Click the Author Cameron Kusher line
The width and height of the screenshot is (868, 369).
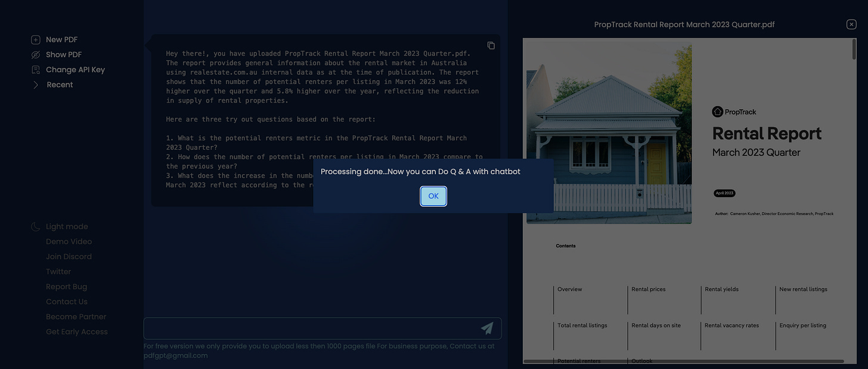pyautogui.click(x=774, y=213)
